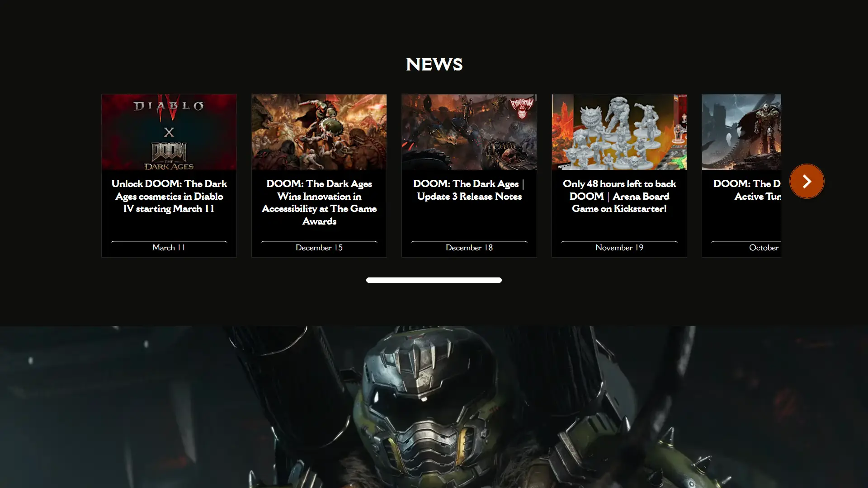The width and height of the screenshot is (868, 488).
Task: Open 'Only 48 hours left' Kickstarter headline
Action: pos(619,196)
